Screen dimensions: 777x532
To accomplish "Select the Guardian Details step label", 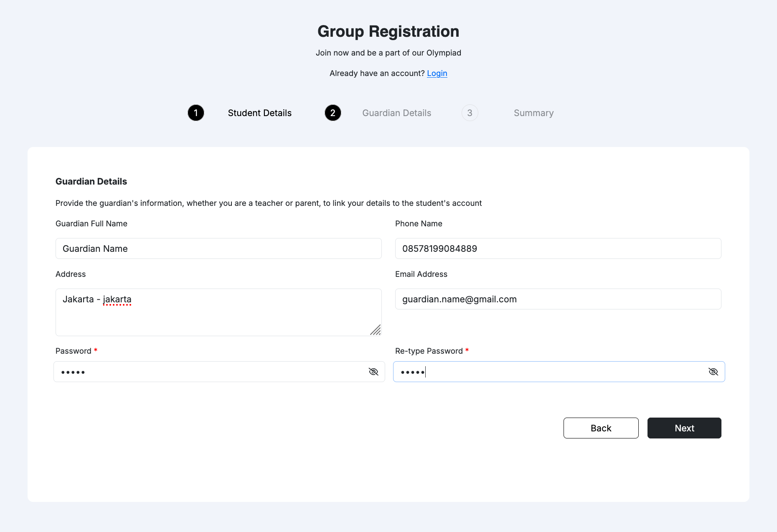I will (x=396, y=113).
